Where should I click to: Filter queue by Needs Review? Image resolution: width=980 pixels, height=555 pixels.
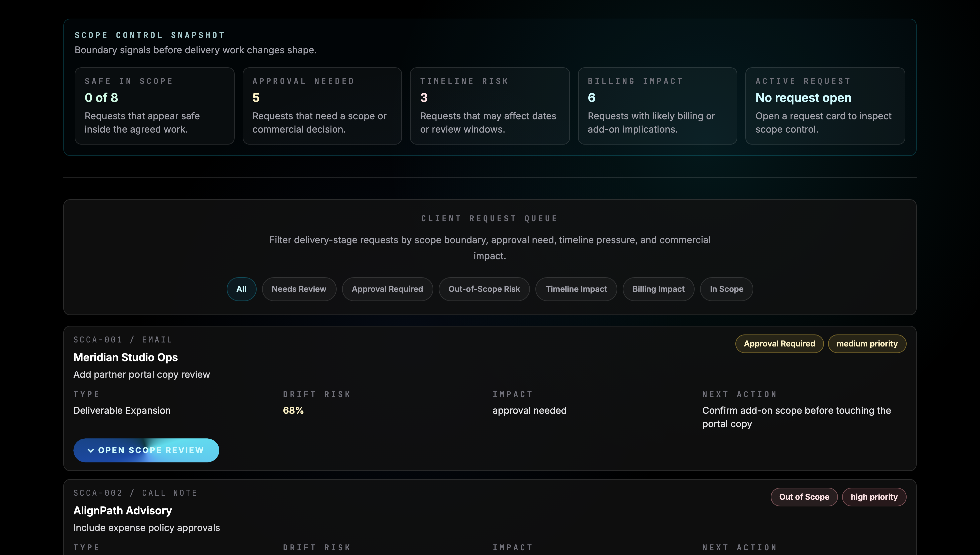(x=299, y=289)
